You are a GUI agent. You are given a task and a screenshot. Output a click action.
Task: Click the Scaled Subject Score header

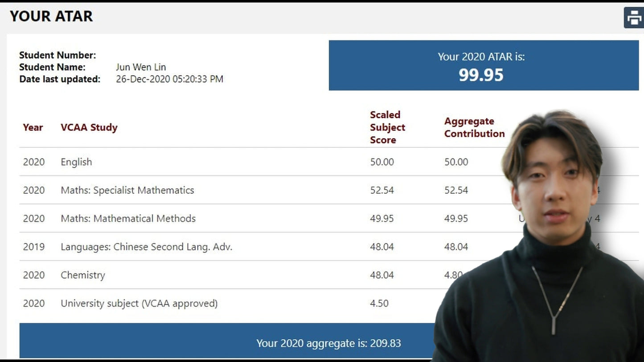point(387,127)
